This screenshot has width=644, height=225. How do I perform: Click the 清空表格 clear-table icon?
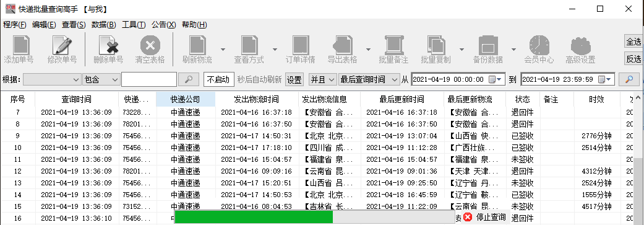click(x=150, y=45)
